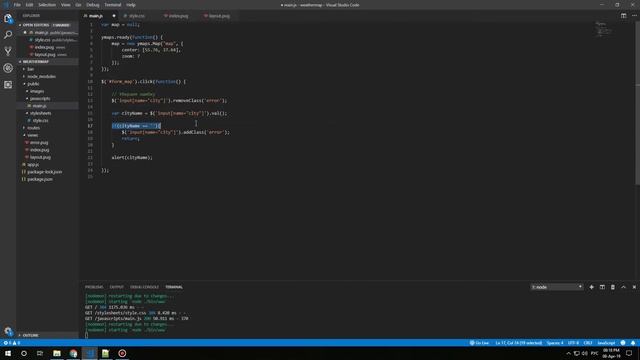Open the terminal selector dropdown showing node

(x=557, y=287)
